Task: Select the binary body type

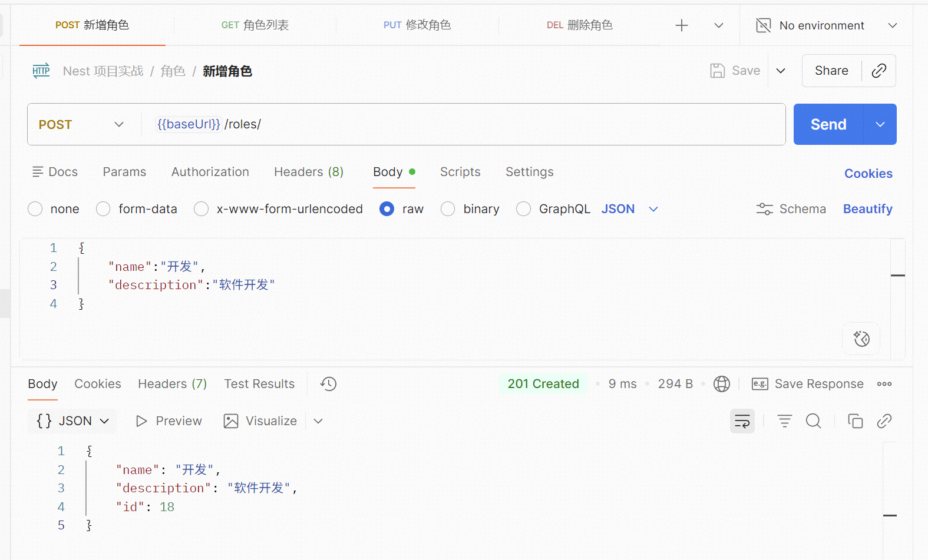Action: [448, 209]
